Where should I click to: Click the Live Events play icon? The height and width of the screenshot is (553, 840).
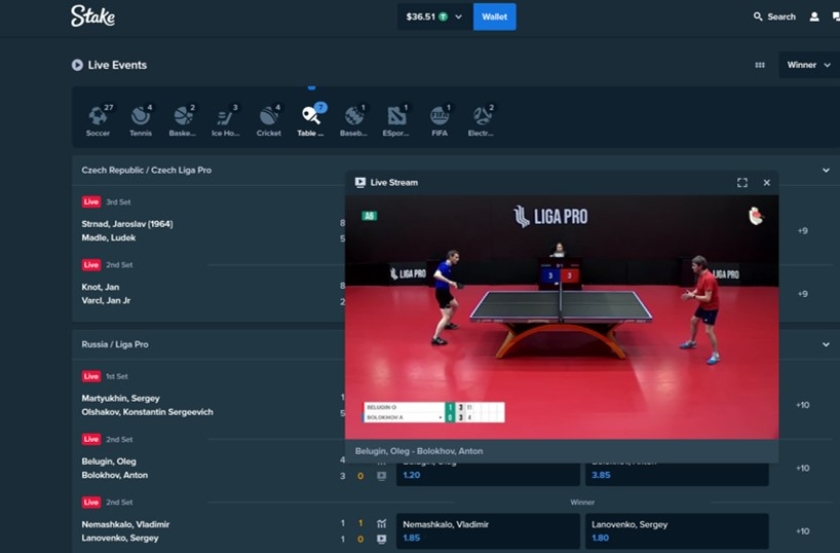coord(77,65)
